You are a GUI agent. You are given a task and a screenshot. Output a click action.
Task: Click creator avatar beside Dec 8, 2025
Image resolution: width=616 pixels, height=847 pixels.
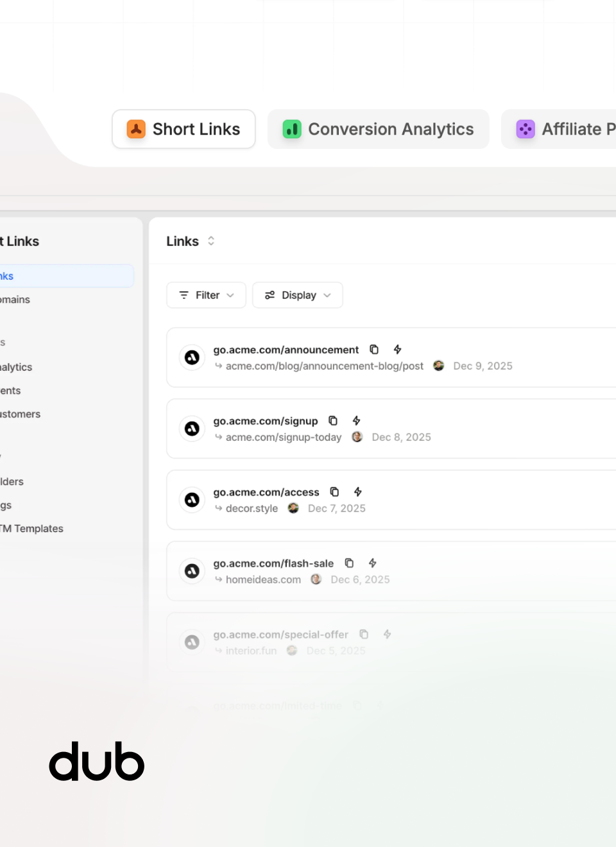point(357,437)
